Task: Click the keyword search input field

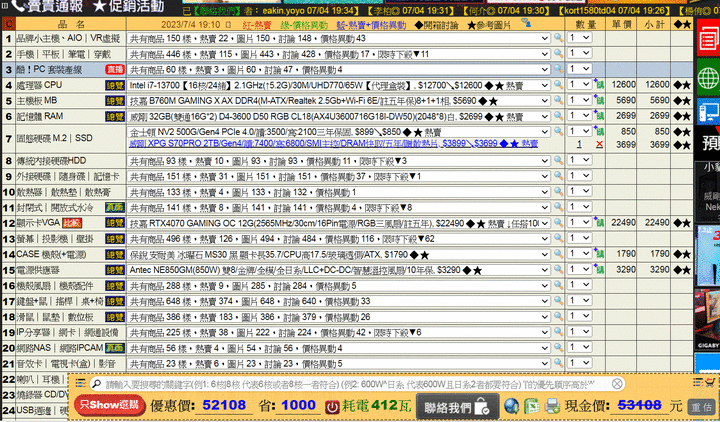Action: pyautogui.click(x=356, y=383)
